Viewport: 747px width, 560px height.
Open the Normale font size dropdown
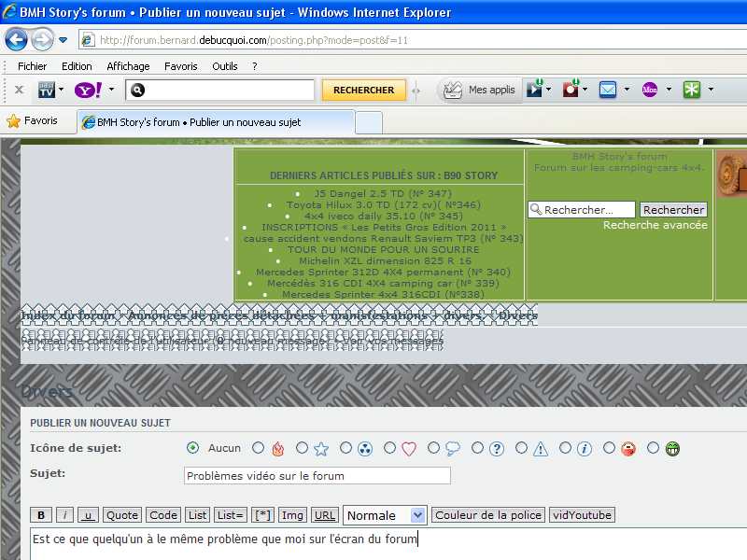tap(385, 515)
